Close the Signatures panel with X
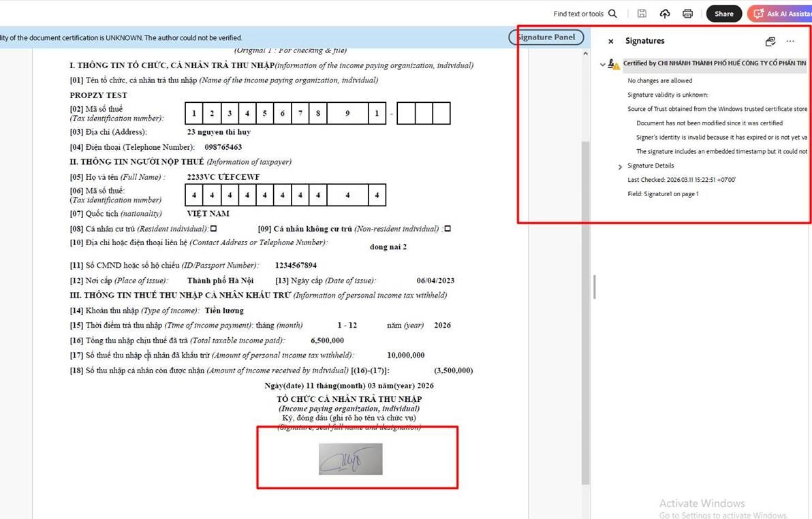This screenshot has height=519, width=812. pos(611,42)
